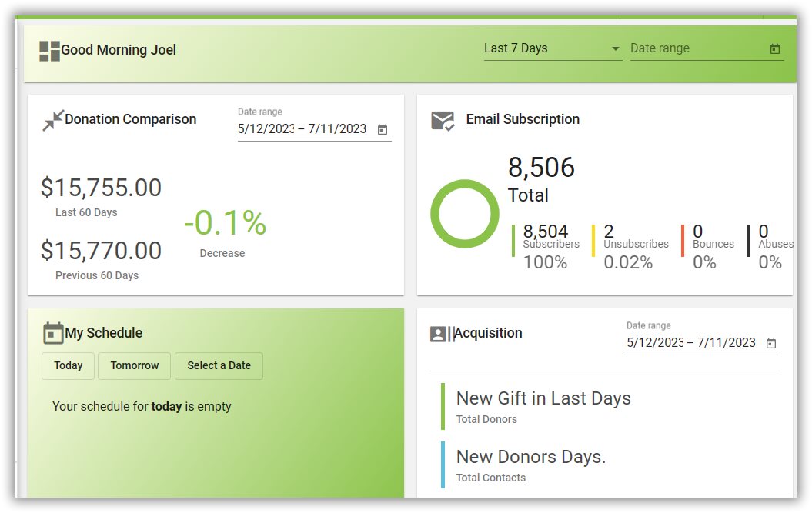Show today's schedule with Today button

pos(68,366)
